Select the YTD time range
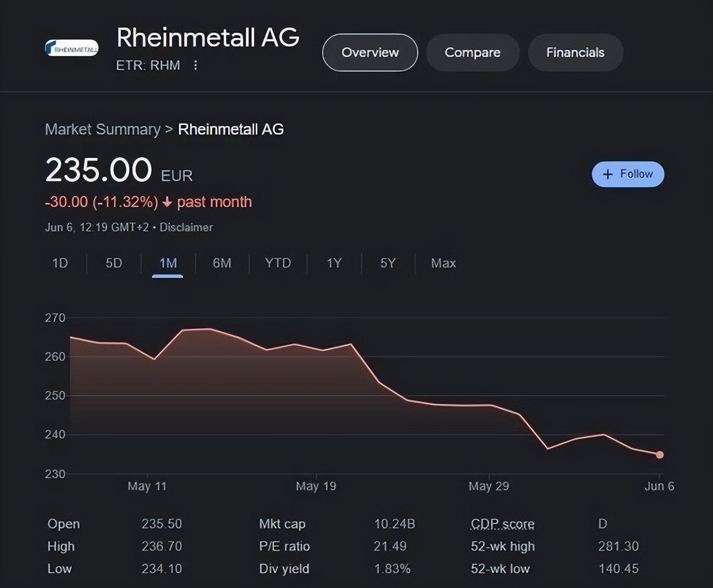This screenshot has height=588, width=713. (277, 263)
